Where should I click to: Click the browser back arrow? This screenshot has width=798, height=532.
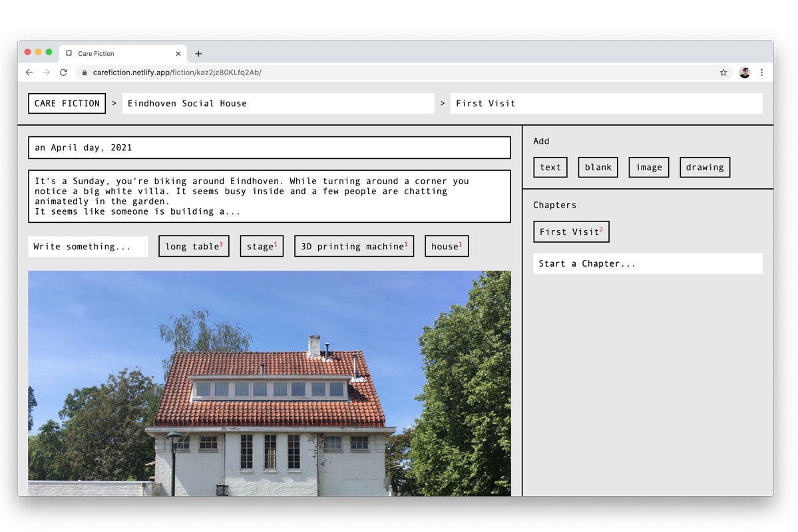[x=29, y=72]
